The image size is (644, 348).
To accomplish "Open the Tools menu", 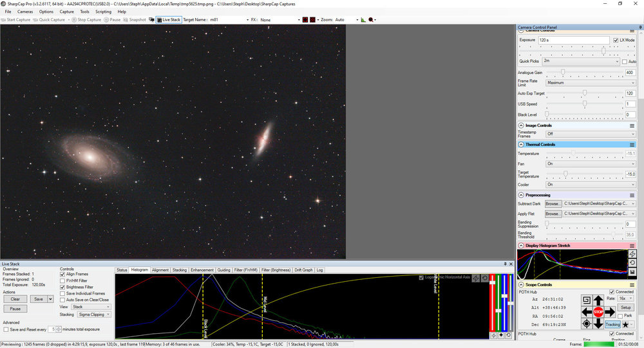I will [84, 12].
